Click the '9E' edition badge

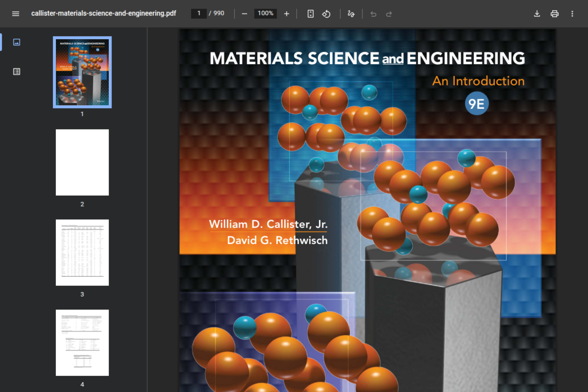coord(477,103)
